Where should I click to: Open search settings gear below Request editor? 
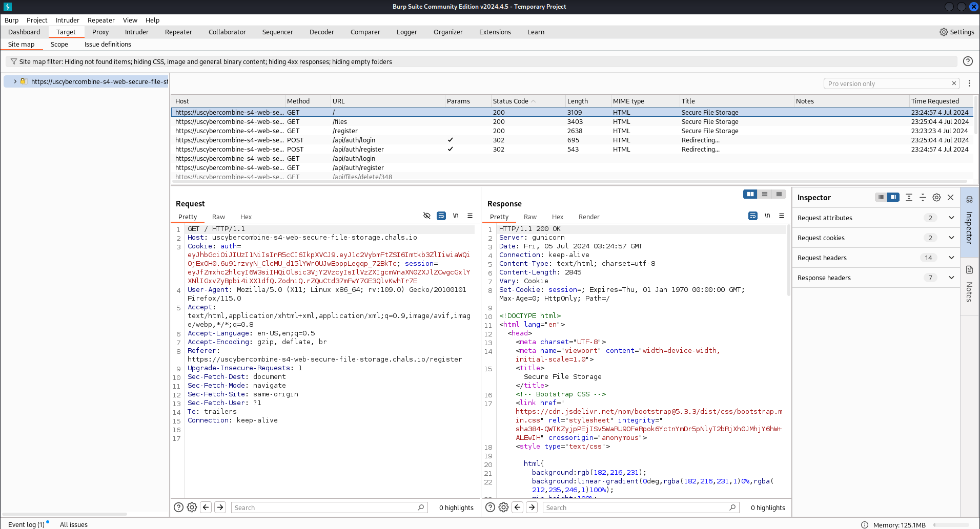(192, 507)
